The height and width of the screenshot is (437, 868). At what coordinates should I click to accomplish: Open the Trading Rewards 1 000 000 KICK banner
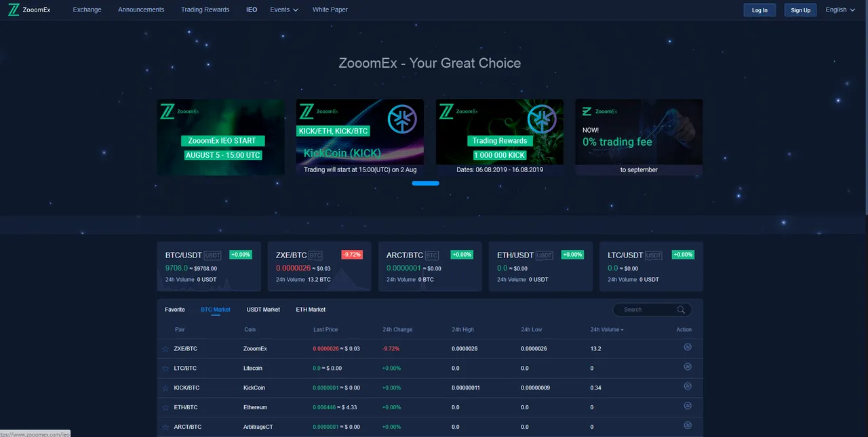(x=500, y=138)
